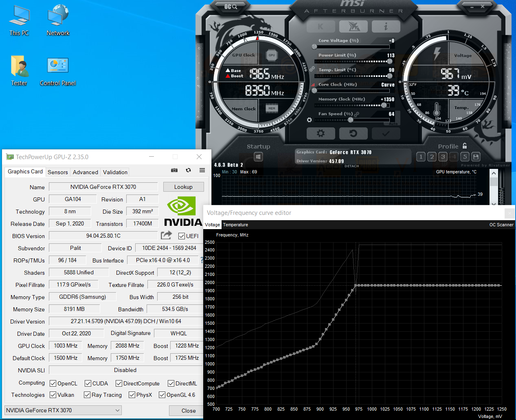Click the Lookup button in GPU-Z
The image size is (516, 420).
(183, 187)
